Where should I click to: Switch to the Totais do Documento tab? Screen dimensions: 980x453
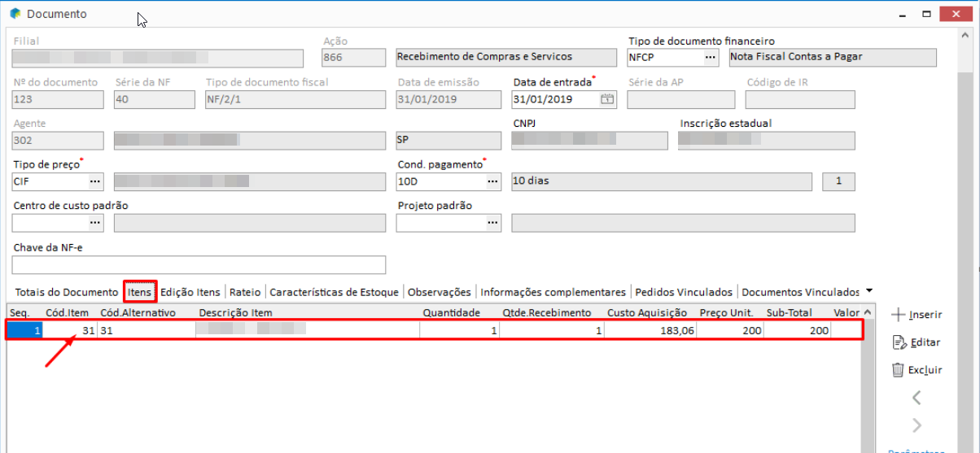pyautogui.click(x=66, y=292)
